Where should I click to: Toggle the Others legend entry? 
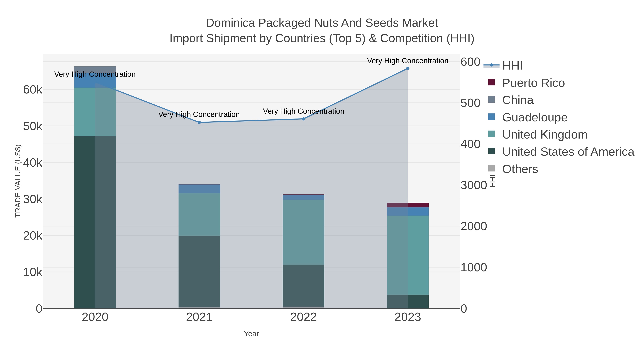click(513, 169)
